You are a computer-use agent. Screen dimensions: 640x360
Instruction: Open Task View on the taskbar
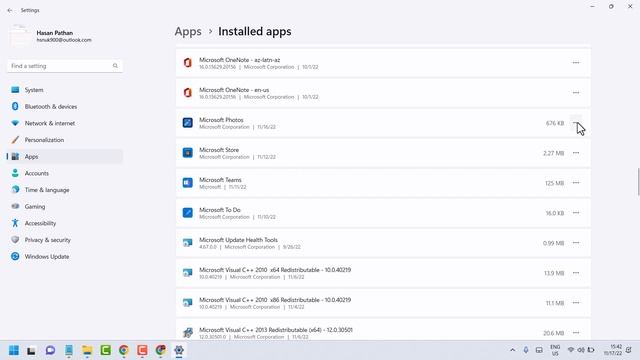coord(31,350)
